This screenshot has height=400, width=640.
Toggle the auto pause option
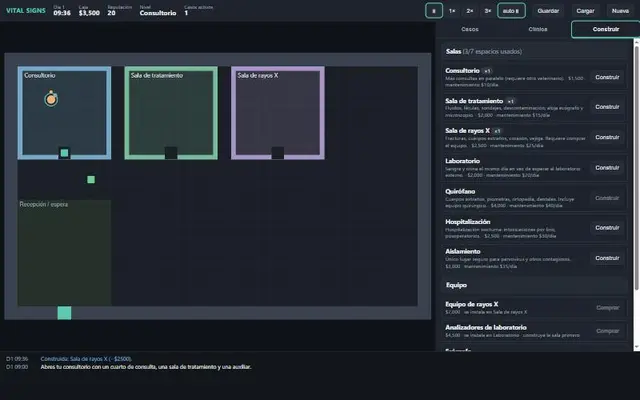coord(511,11)
